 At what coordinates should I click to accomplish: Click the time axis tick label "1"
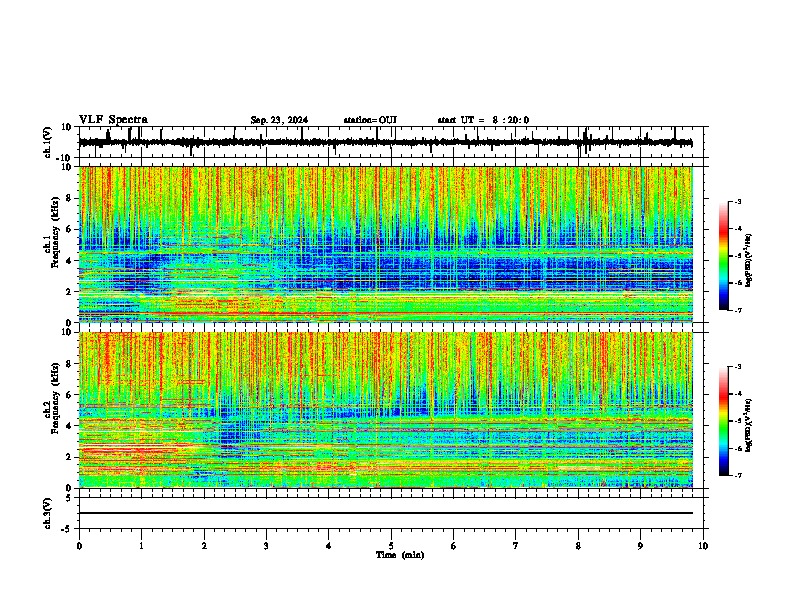pos(142,546)
